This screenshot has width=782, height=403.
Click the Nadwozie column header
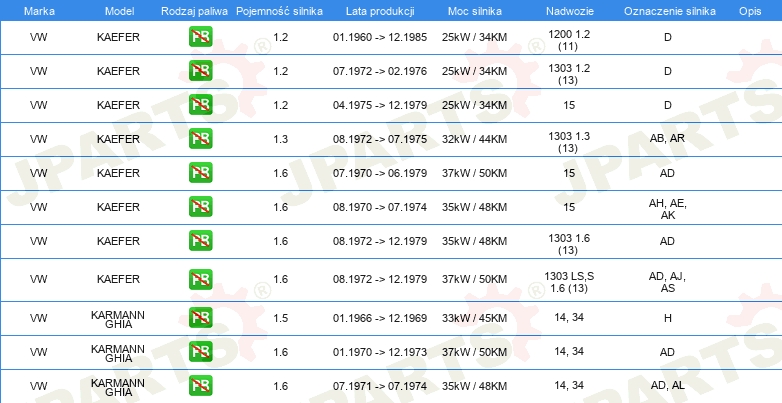tap(570, 11)
